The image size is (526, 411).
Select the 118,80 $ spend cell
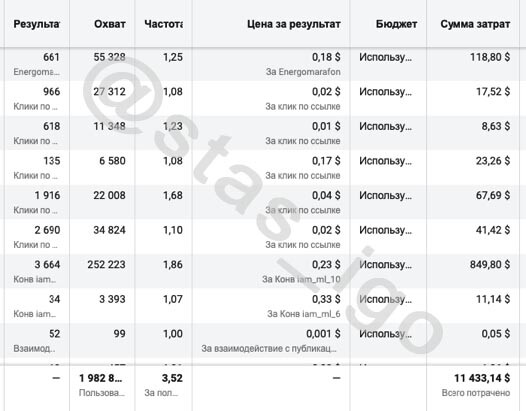click(490, 57)
